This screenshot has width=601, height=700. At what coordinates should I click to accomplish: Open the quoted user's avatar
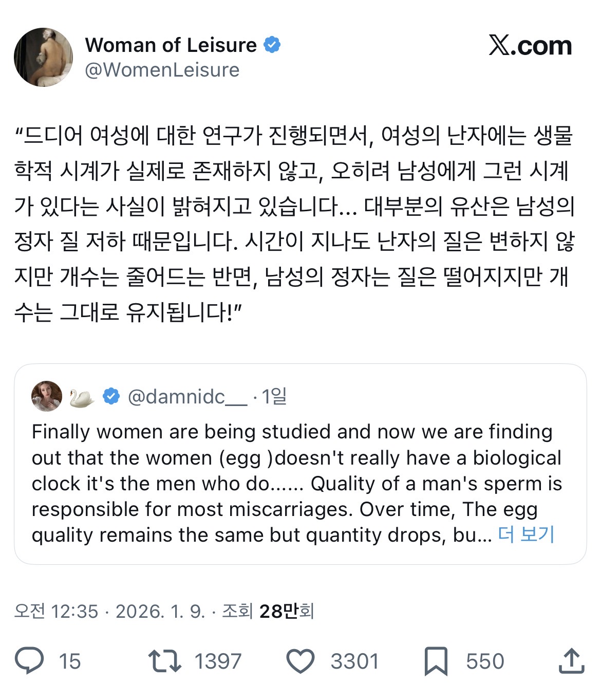(x=47, y=396)
